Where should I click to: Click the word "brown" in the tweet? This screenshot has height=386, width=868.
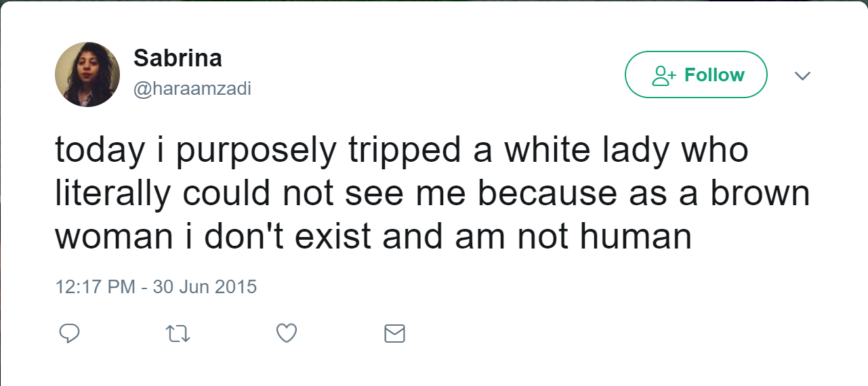760,194
